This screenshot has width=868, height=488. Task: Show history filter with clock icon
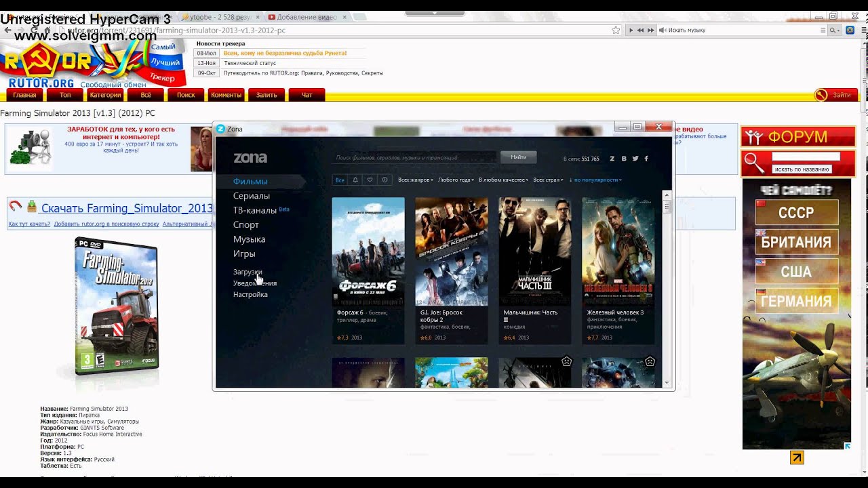tap(384, 180)
